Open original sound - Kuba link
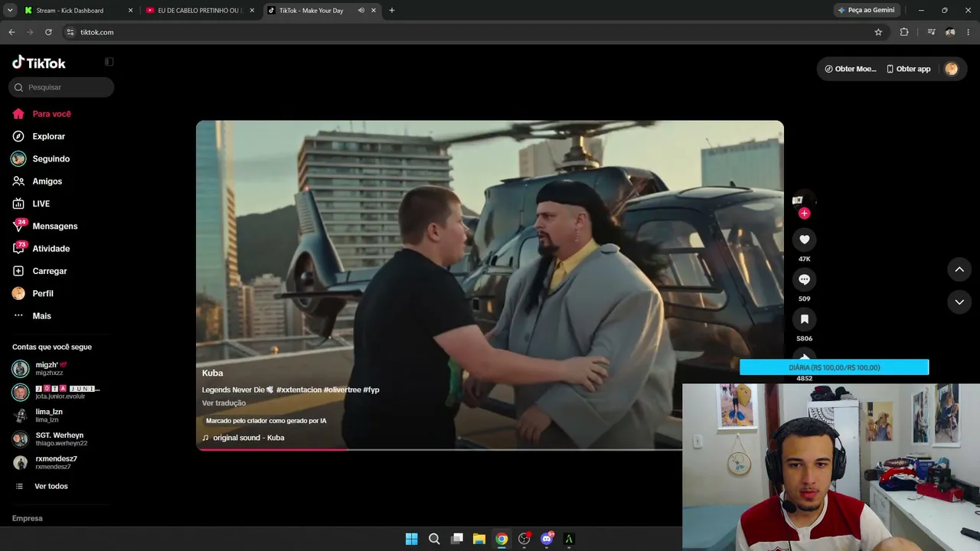This screenshot has width=980, height=551. coord(248,438)
